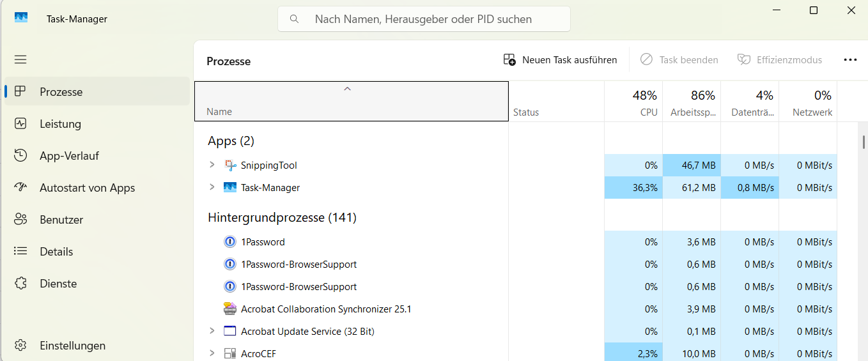Viewport: 868px width, 361px height.
Task: Click the 2,3% CPU cell of AcroCEF
Action: (x=633, y=352)
